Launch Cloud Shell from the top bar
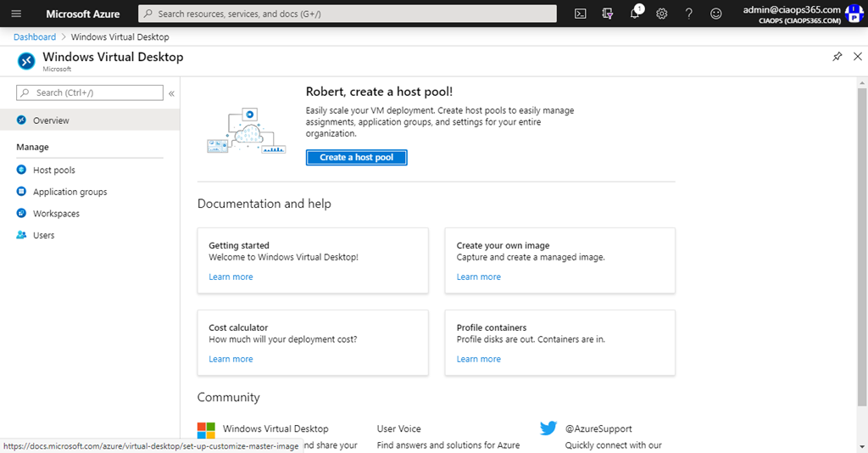Viewport: 868px width, 453px height. (x=581, y=14)
